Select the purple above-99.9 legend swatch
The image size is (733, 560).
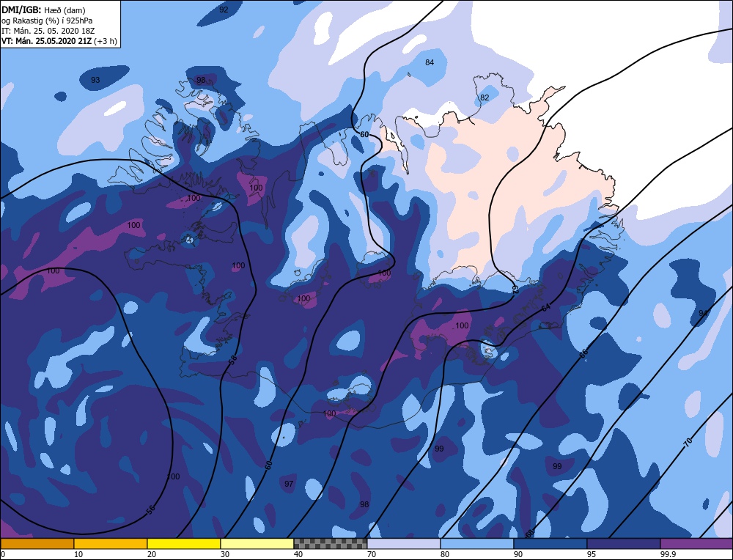pyautogui.click(x=696, y=544)
